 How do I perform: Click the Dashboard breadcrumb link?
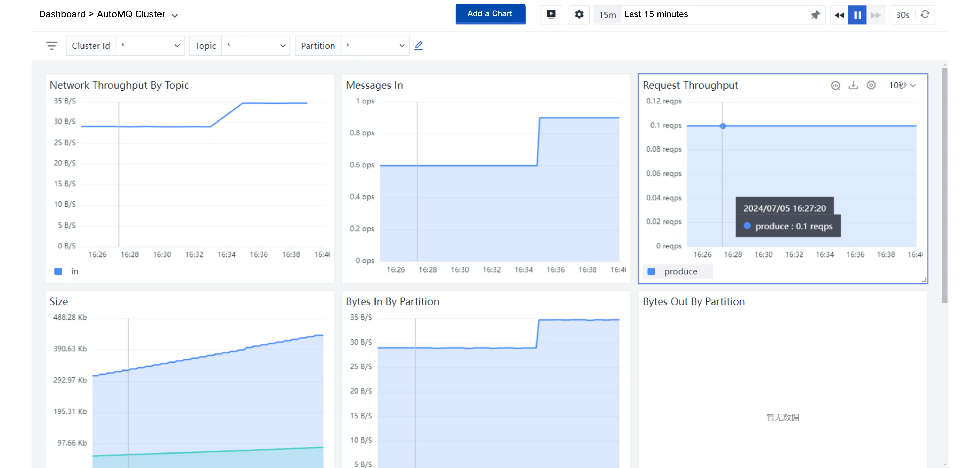point(62,14)
